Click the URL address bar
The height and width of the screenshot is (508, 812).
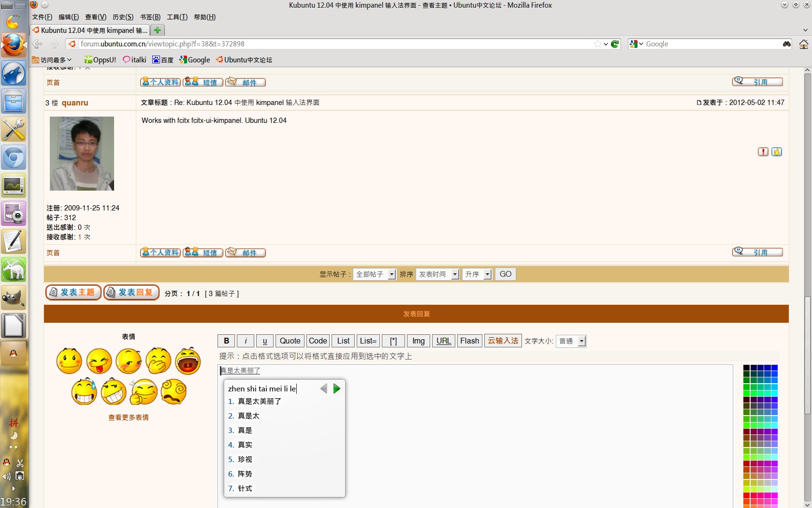(336, 44)
